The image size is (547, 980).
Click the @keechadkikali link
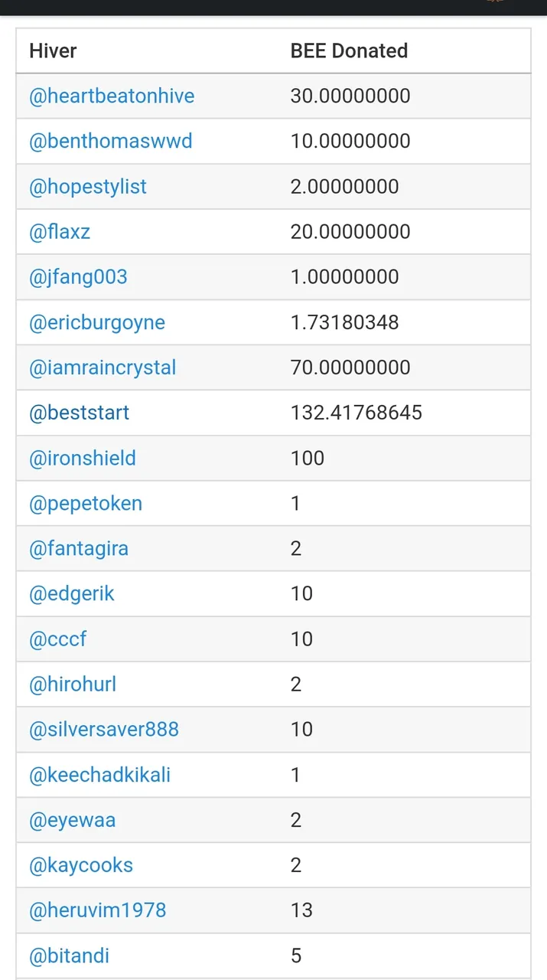pyautogui.click(x=99, y=775)
